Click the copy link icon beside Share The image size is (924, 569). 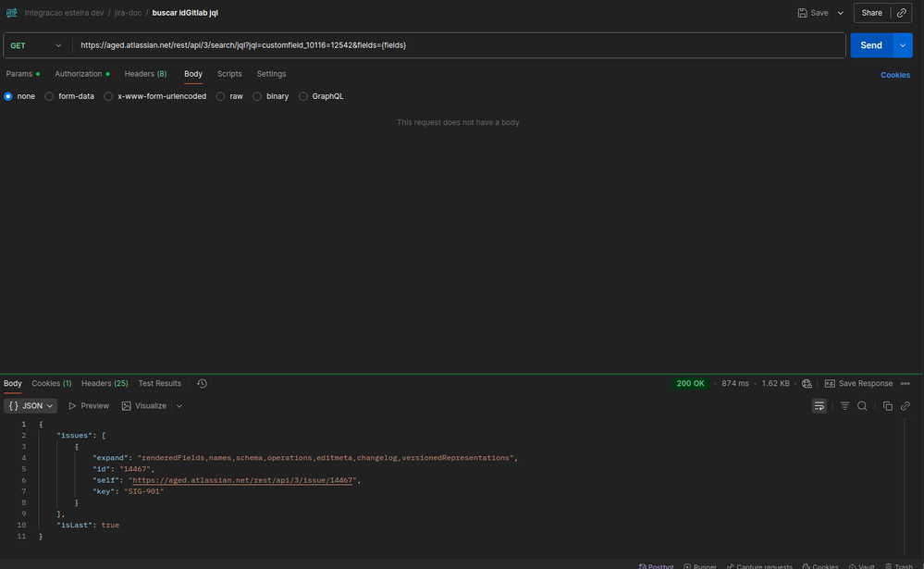[x=901, y=13]
